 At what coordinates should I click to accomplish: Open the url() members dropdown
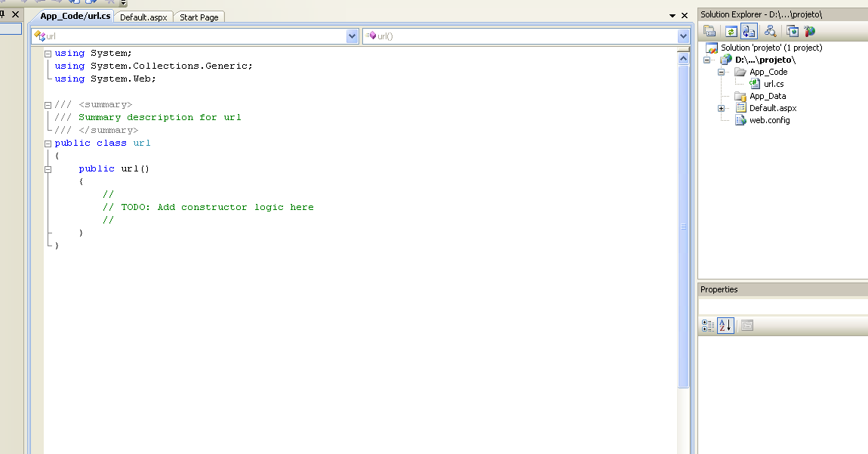(683, 36)
